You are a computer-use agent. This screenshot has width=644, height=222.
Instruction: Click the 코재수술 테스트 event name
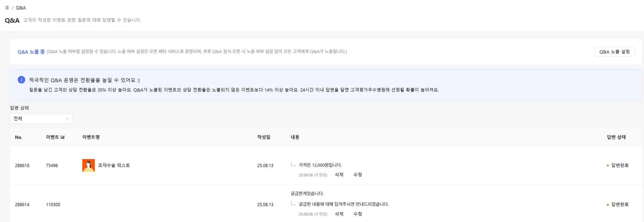[x=114, y=165]
